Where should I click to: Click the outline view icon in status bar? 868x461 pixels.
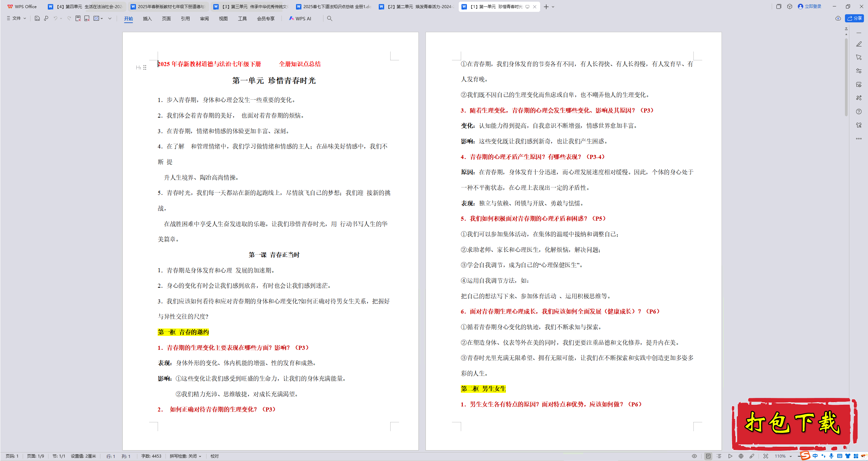[x=719, y=456]
